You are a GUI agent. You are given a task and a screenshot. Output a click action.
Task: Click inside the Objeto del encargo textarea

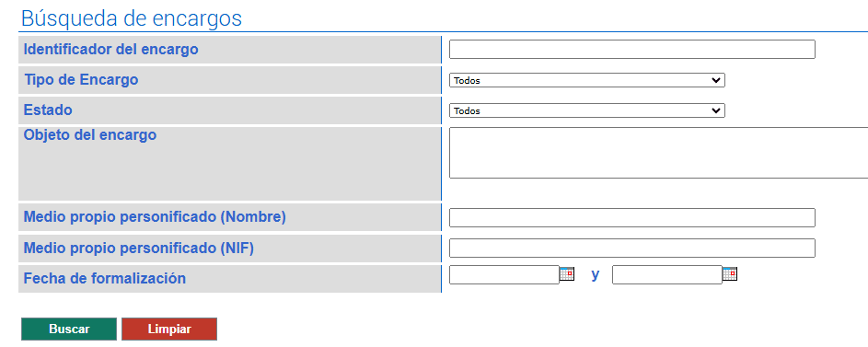(x=659, y=153)
